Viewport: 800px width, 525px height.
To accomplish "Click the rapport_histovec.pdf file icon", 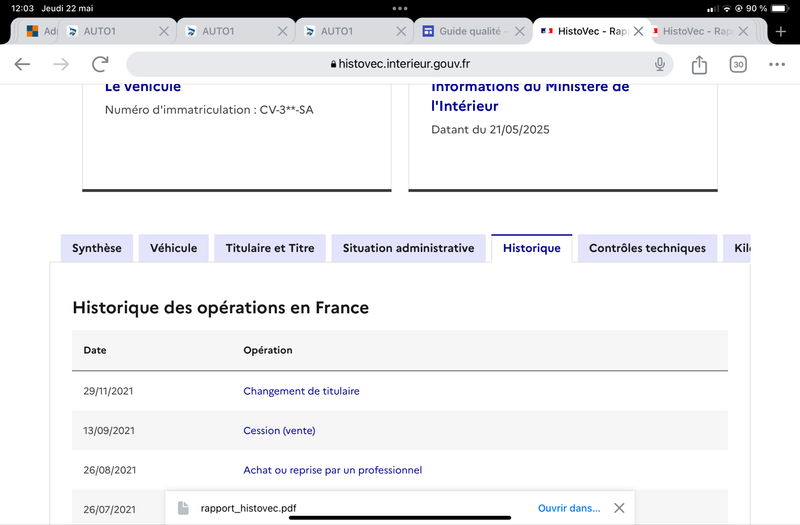I will click(x=183, y=508).
